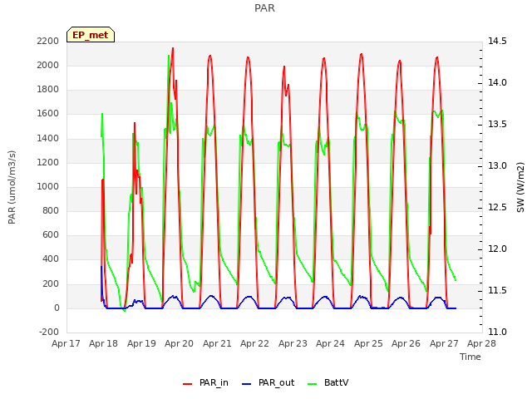Click the Apr 23 x-axis tick label

point(293,343)
